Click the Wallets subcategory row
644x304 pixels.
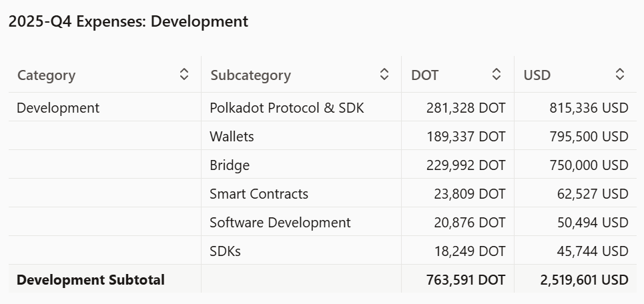point(232,137)
